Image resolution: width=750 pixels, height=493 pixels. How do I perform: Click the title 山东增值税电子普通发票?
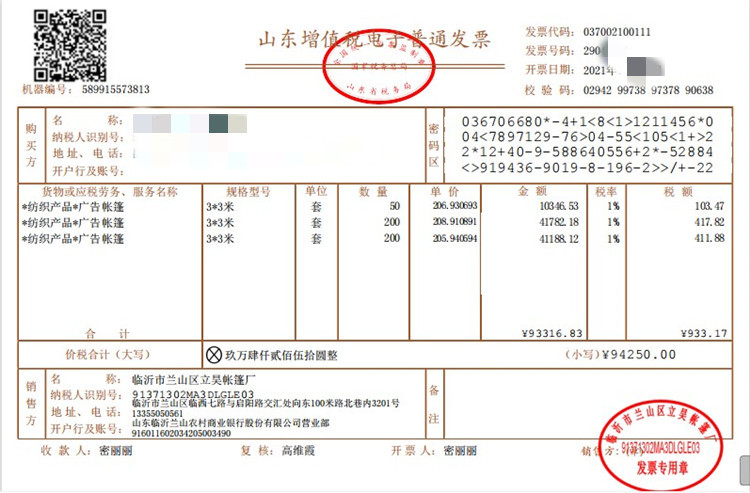click(x=375, y=39)
